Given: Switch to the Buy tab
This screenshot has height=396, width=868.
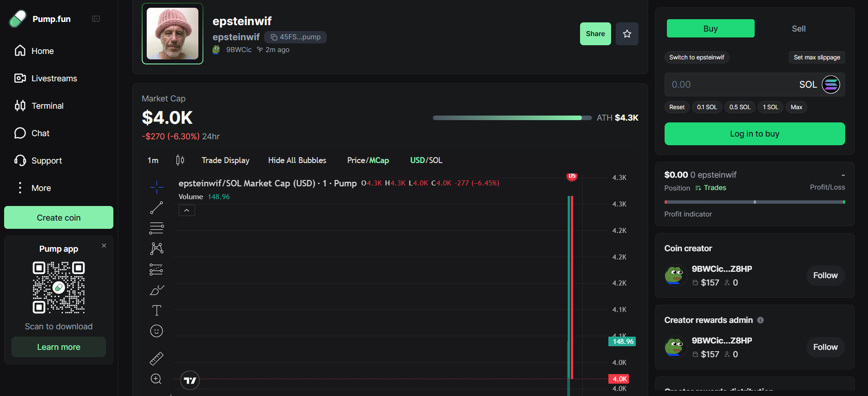Looking at the screenshot, I should click(x=710, y=28).
